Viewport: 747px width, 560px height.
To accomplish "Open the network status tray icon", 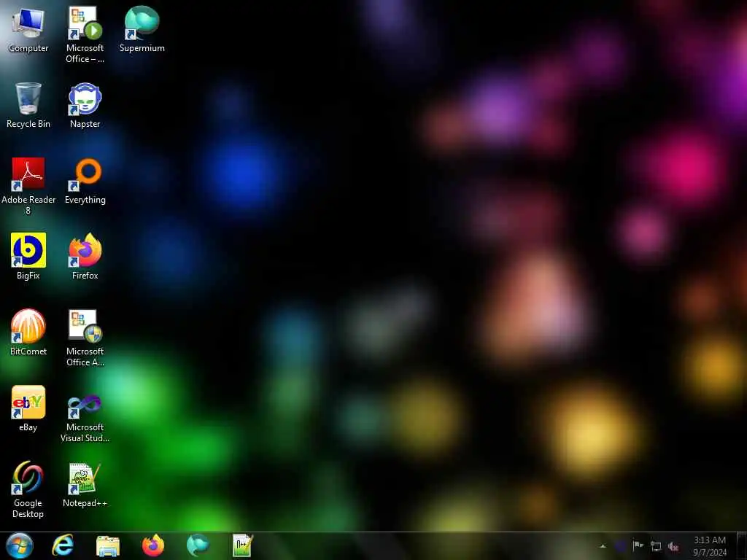I will (656, 546).
